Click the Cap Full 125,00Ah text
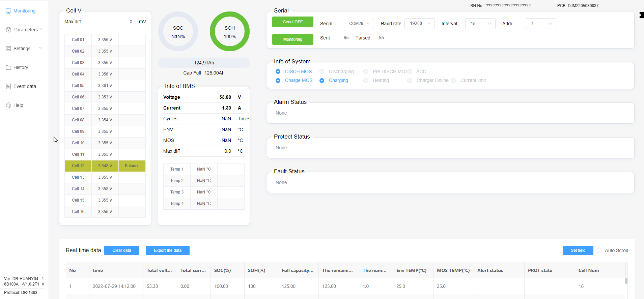This screenshot has width=644, height=299. coord(204,73)
